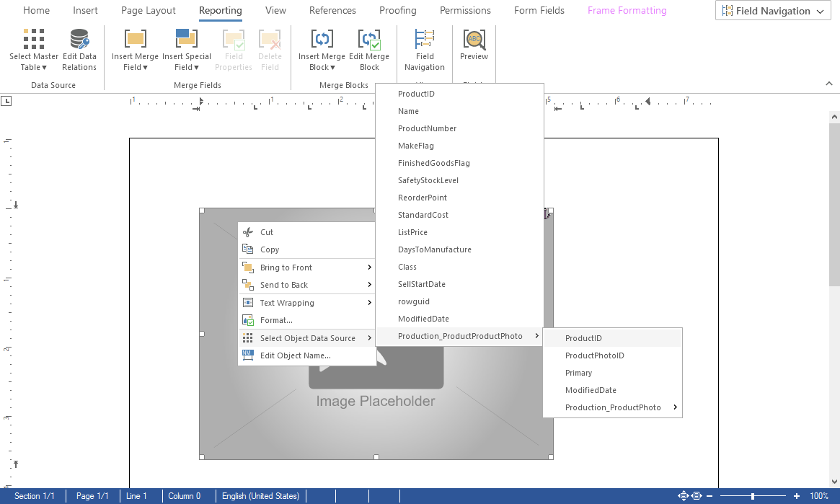
Task: Click English (United States) language indicator
Action: tap(261, 496)
